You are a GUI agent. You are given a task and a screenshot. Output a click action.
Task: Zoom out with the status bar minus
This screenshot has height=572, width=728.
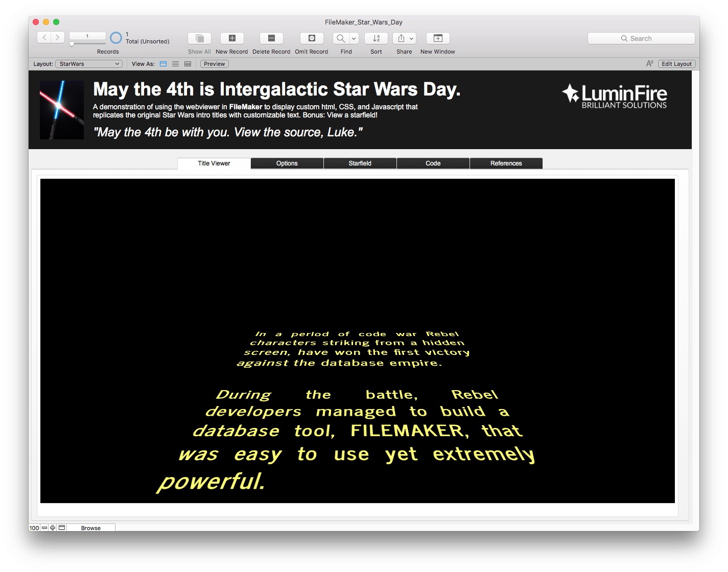click(44, 528)
